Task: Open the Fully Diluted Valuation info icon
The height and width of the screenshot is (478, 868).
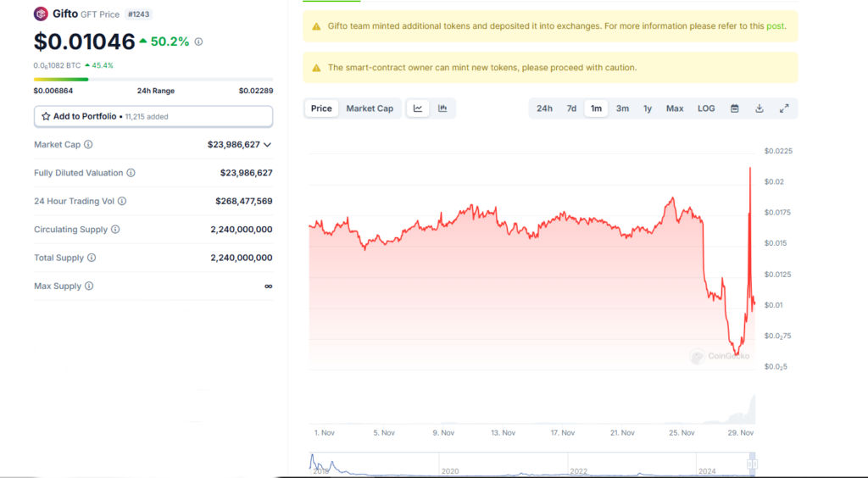Action: click(x=131, y=173)
